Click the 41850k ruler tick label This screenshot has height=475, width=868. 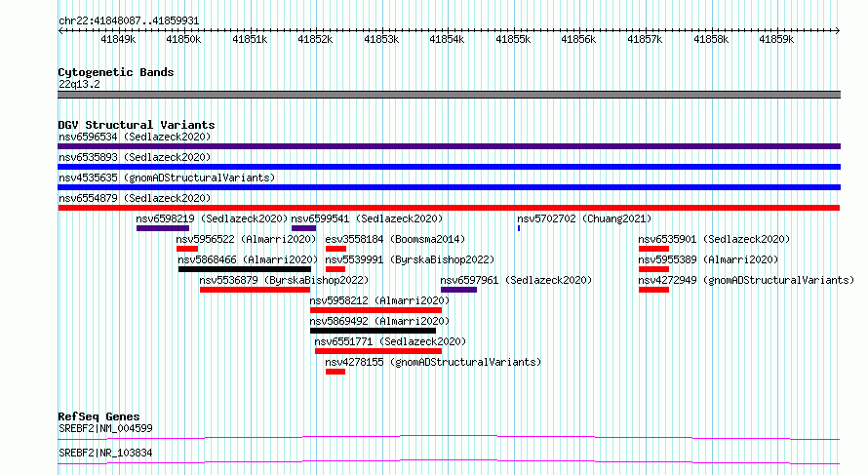coord(183,39)
